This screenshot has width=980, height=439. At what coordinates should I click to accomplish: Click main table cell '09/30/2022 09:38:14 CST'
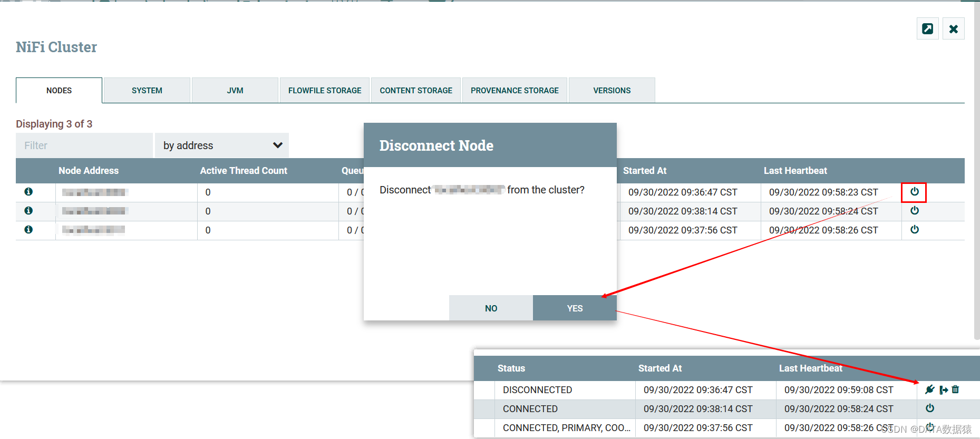[x=683, y=211]
